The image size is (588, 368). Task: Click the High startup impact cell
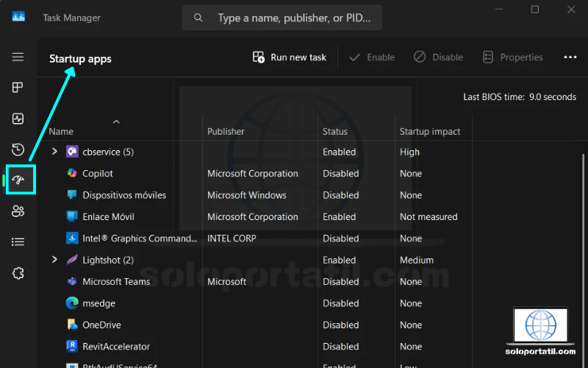coord(409,152)
